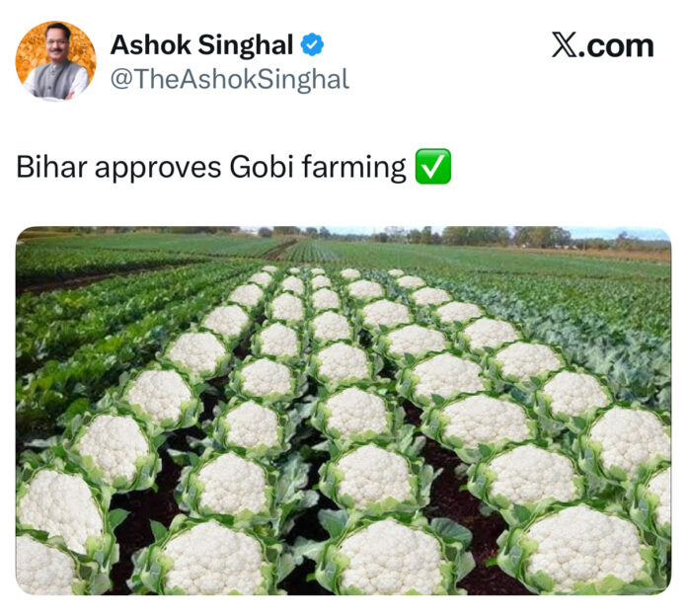Click the X logo in the watermark

[x=565, y=44]
